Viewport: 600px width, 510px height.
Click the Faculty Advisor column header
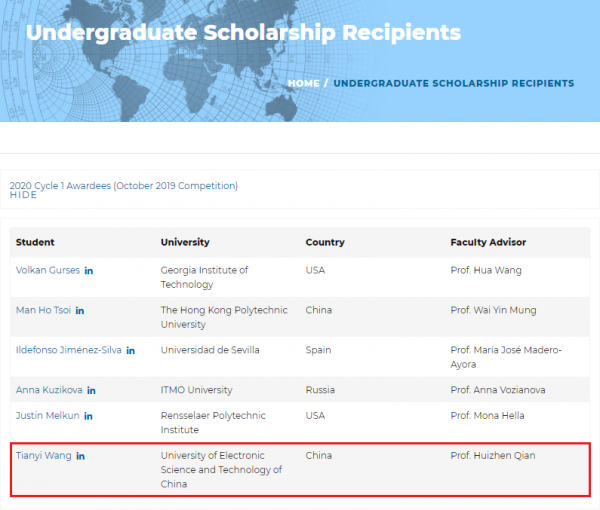pyautogui.click(x=488, y=242)
